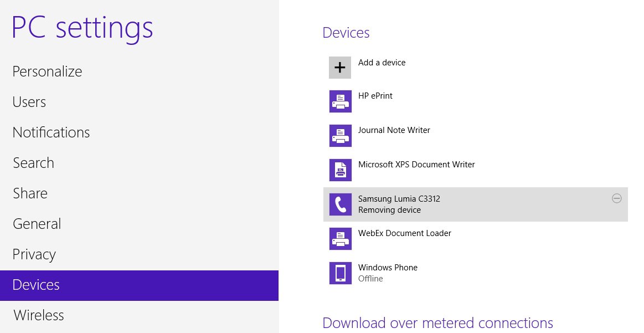The height and width of the screenshot is (333, 644).
Task: Select the Samsung Lumia C3312 device name
Action: tap(399, 199)
